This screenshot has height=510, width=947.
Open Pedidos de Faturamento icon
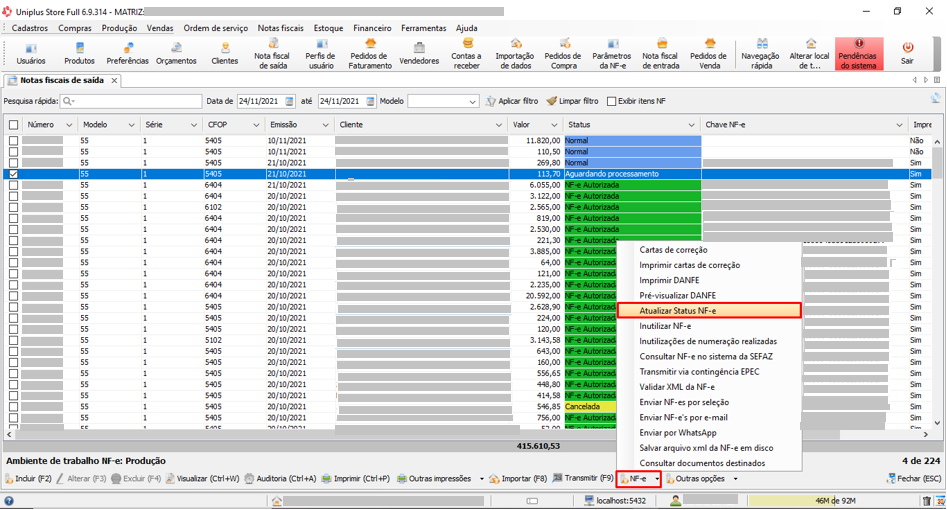[370, 54]
